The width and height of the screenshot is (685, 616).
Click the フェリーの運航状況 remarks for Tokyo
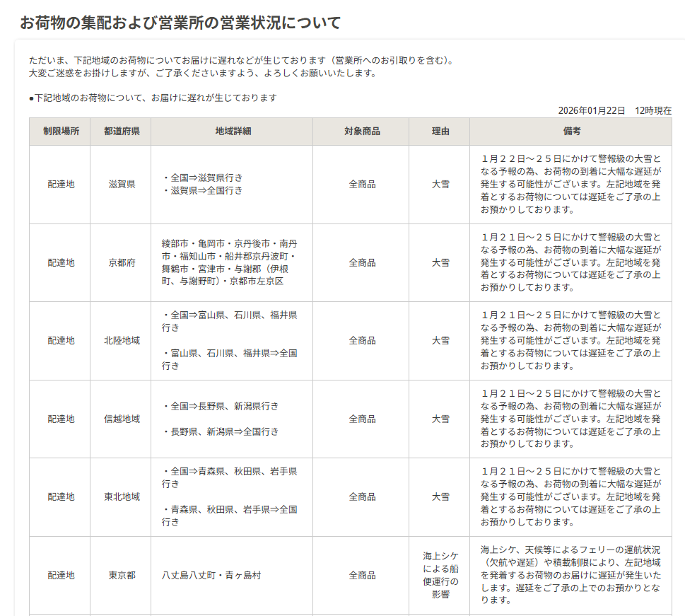[x=571, y=575]
